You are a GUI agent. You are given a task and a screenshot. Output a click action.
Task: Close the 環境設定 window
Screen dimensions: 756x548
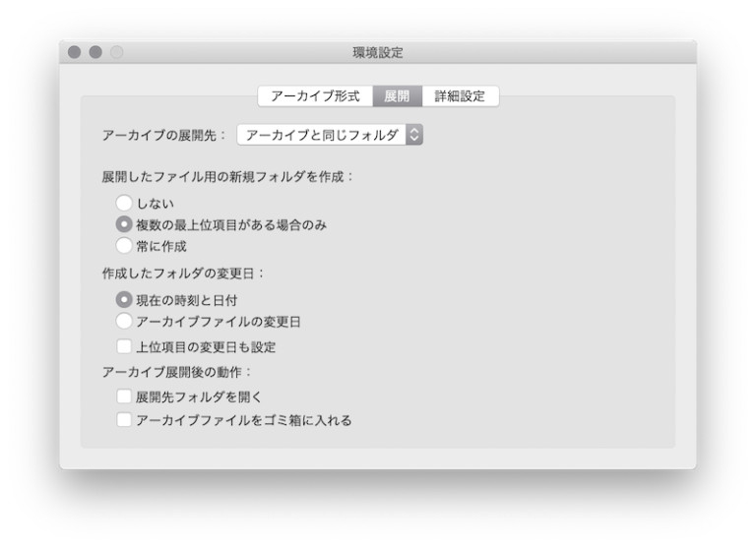(x=74, y=52)
